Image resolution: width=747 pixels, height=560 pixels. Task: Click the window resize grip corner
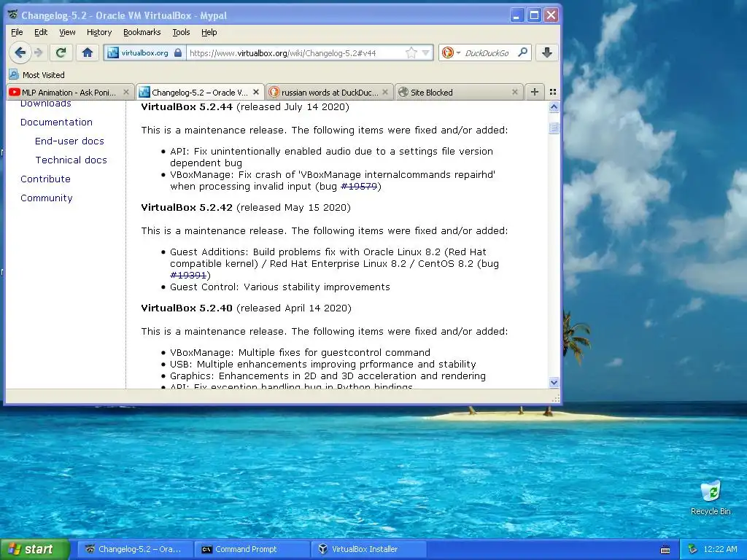555,399
